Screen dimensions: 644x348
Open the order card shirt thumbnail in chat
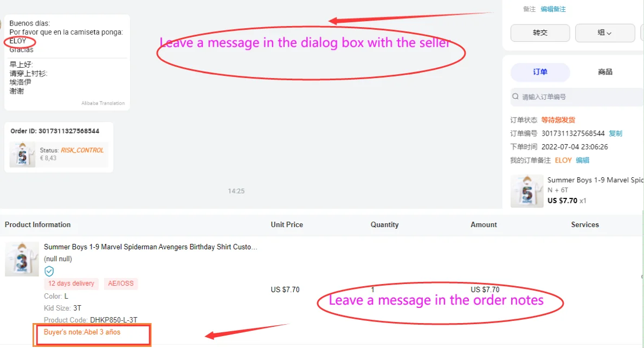coord(22,155)
